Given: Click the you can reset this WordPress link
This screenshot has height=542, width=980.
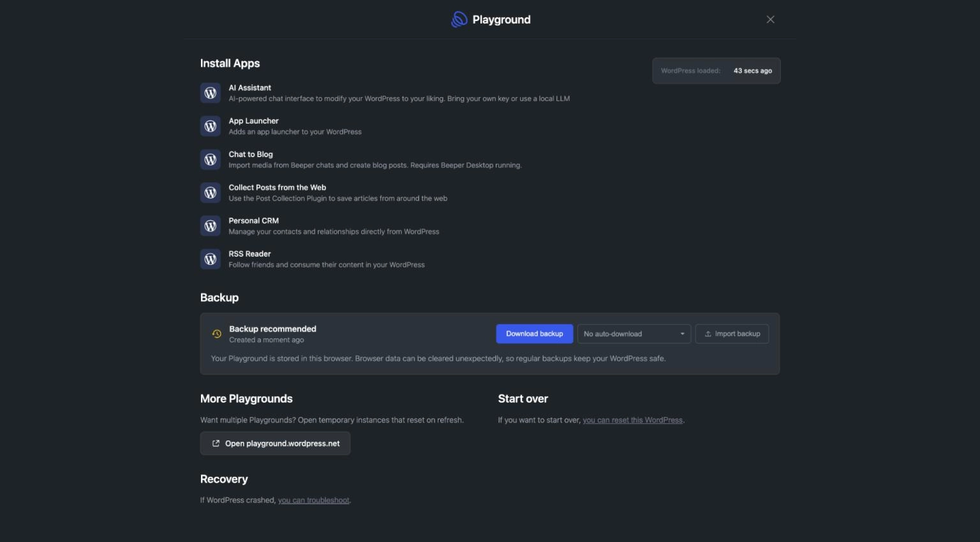Looking at the screenshot, I should 632,420.
